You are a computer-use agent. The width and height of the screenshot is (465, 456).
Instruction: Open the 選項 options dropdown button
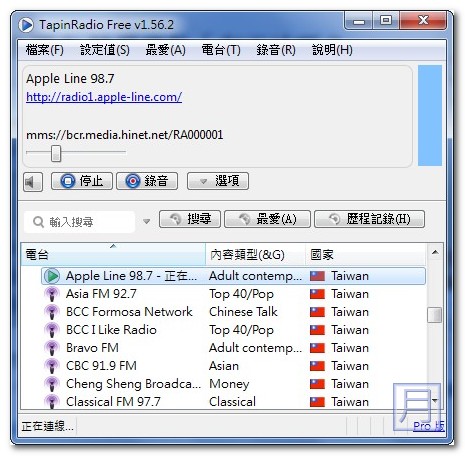(x=218, y=181)
